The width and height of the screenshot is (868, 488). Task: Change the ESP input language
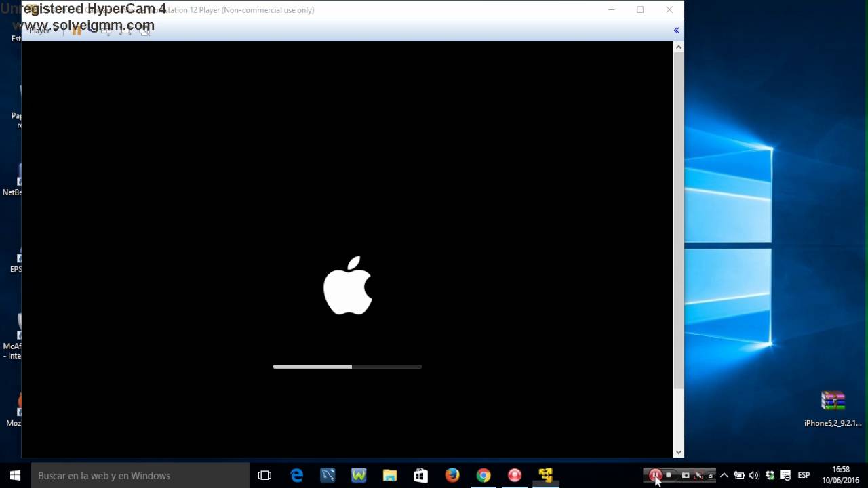[x=804, y=476]
